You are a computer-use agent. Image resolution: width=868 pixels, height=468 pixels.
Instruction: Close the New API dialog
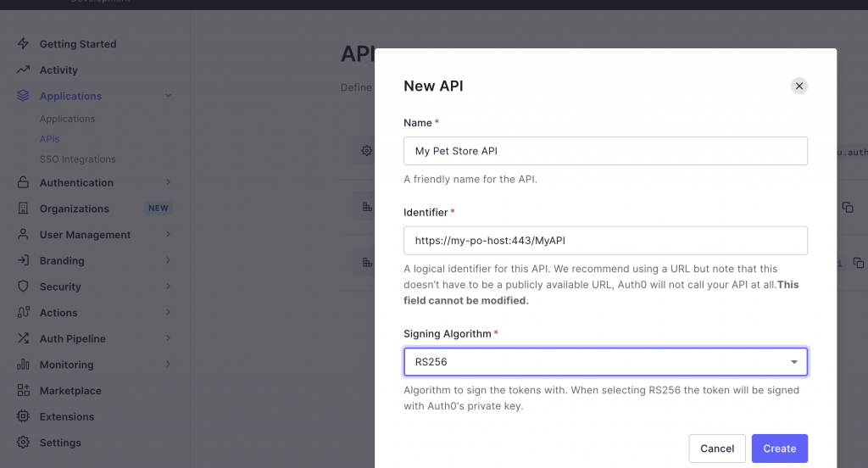click(x=798, y=86)
